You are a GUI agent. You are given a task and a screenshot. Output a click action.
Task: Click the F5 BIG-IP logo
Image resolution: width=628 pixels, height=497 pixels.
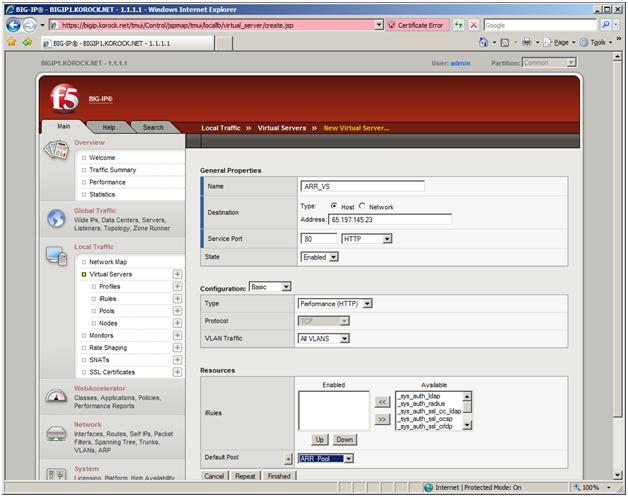click(x=65, y=100)
